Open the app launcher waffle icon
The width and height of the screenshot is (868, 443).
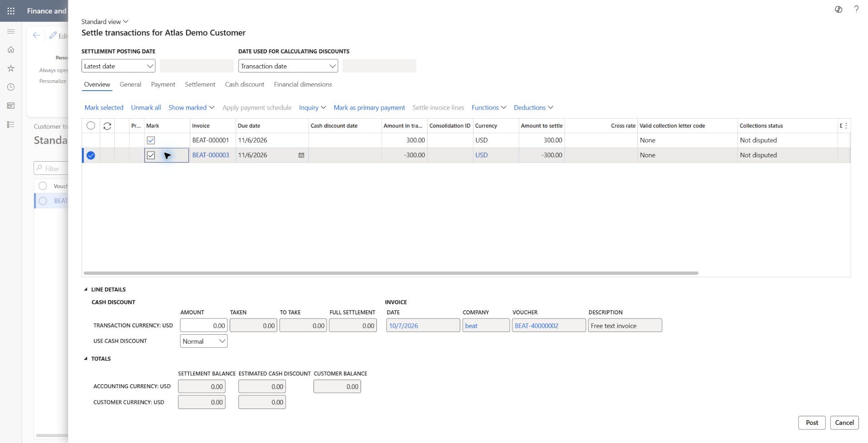(x=11, y=11)
